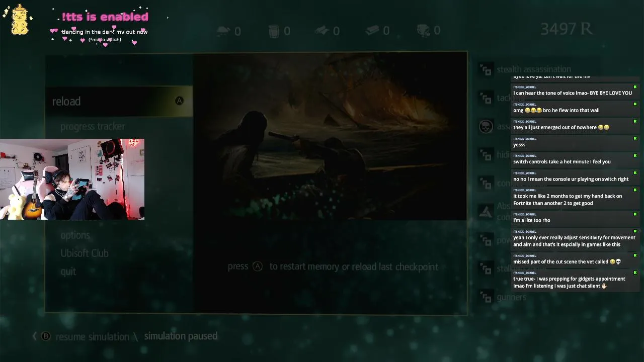
Task: Click the A glyph in the restart memory hint
Action: coord(258,266)
